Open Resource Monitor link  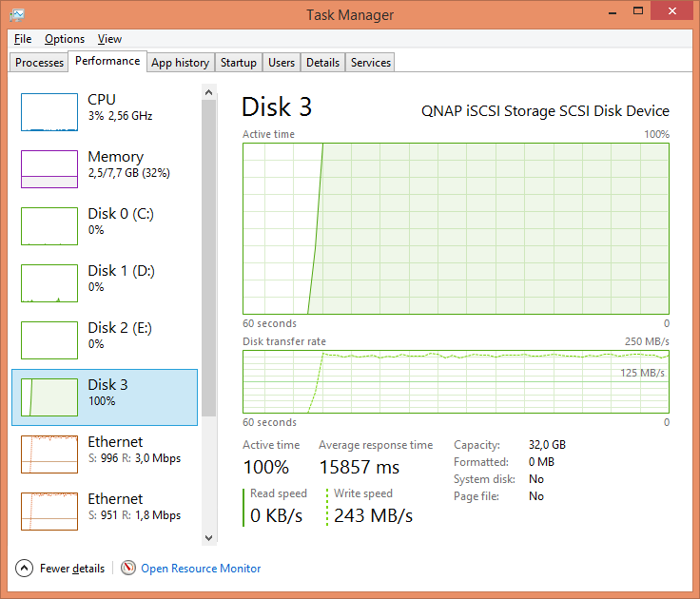[201, 569]
